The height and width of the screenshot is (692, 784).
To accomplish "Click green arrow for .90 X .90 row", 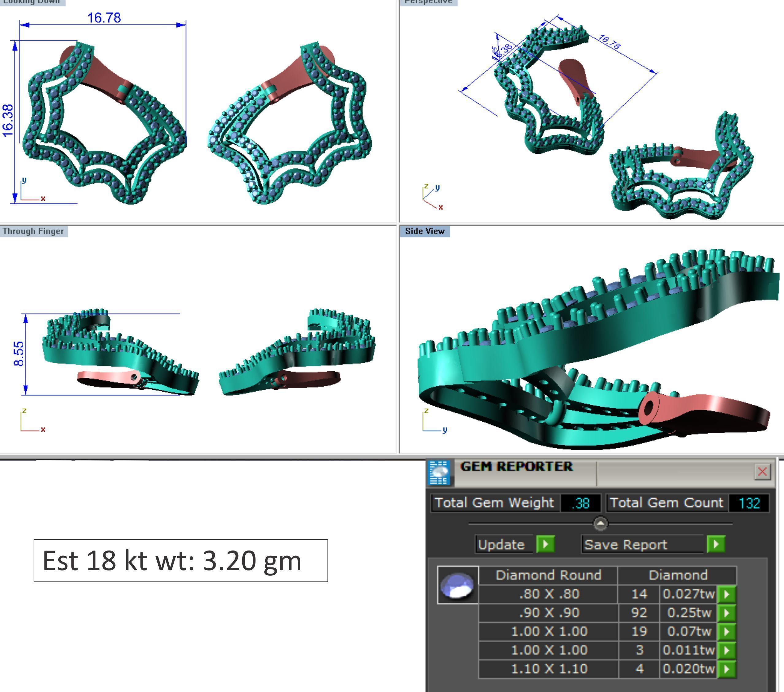I will (726, 613).
